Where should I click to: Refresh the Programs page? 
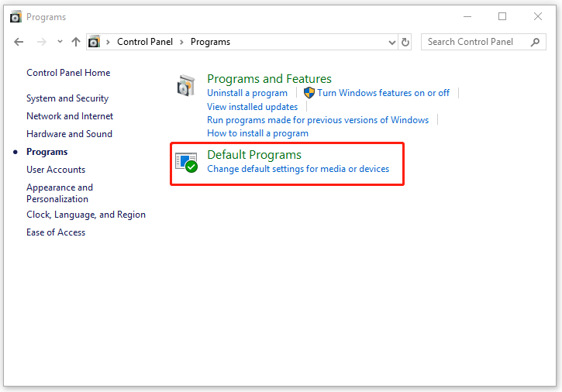pos(405,43)
